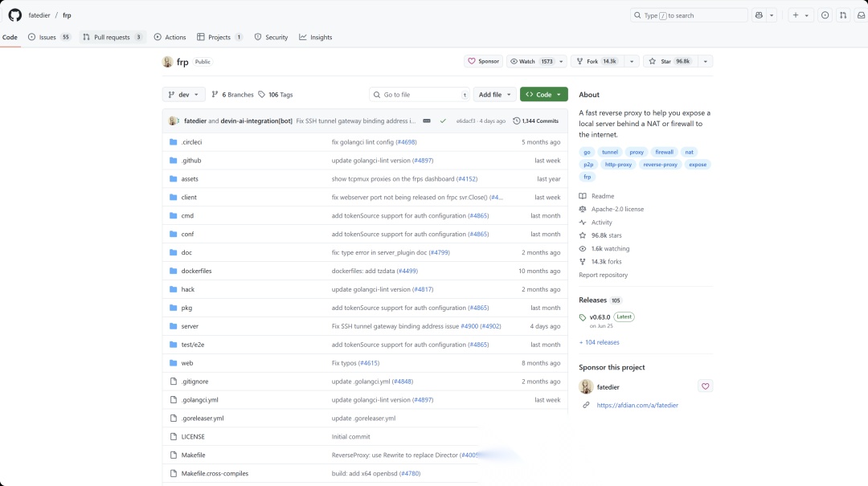Image resolution: width=868 pixels, height=486 pixels.
Task: Open the LICENSE file
Action: point(193,437)
